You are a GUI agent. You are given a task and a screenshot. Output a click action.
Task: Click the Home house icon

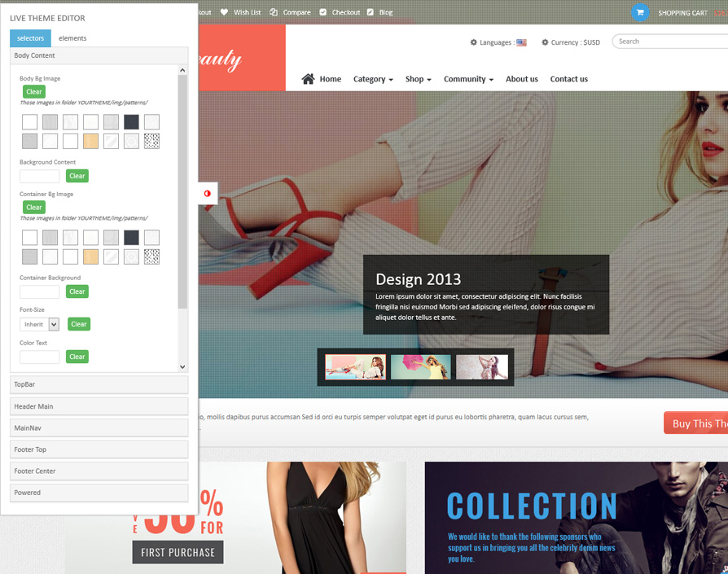[308, 79]
